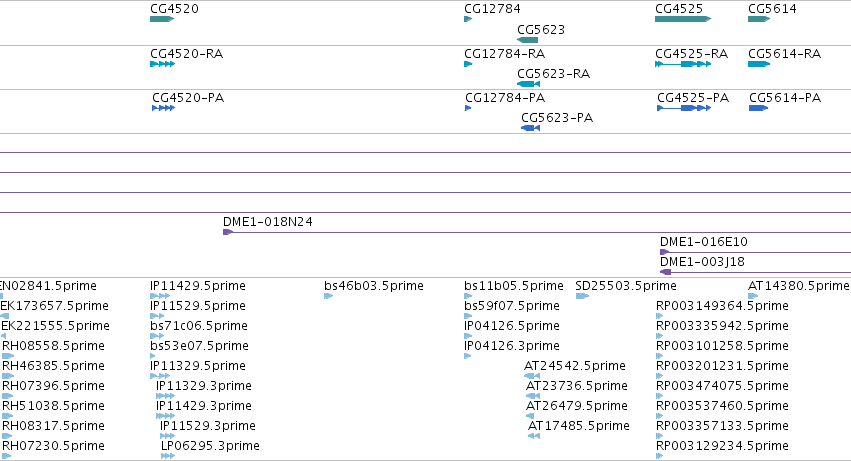Click the RH08558.5prime EST label

53,346
